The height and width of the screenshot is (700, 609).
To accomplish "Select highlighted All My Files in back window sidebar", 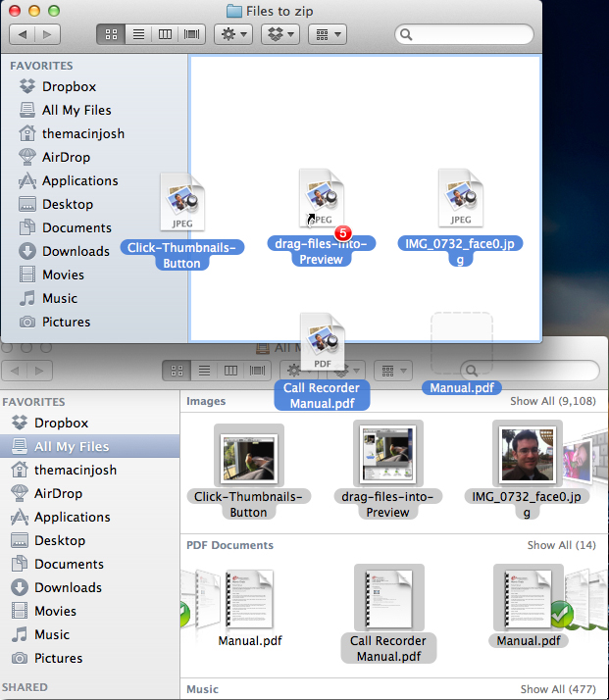I will tap(90, 446).
